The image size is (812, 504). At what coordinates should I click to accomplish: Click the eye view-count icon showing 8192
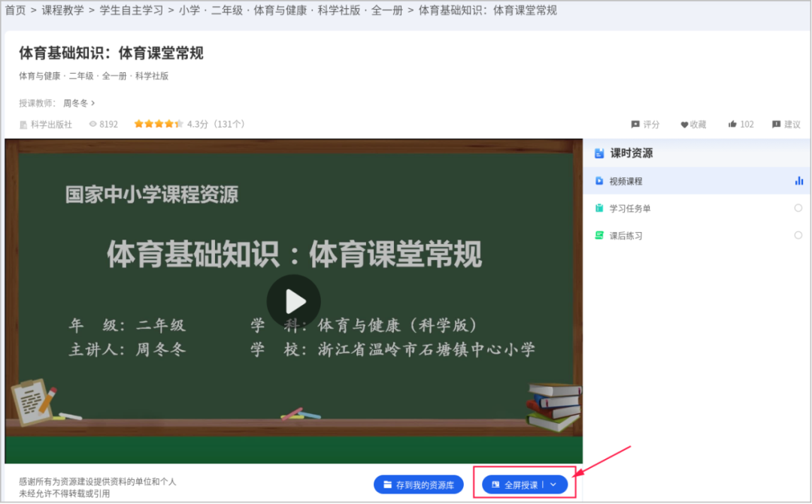92,124
